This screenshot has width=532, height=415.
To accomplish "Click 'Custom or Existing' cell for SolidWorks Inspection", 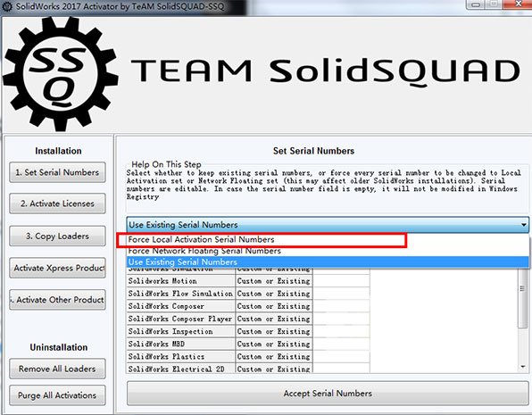I will pos(274,331).
